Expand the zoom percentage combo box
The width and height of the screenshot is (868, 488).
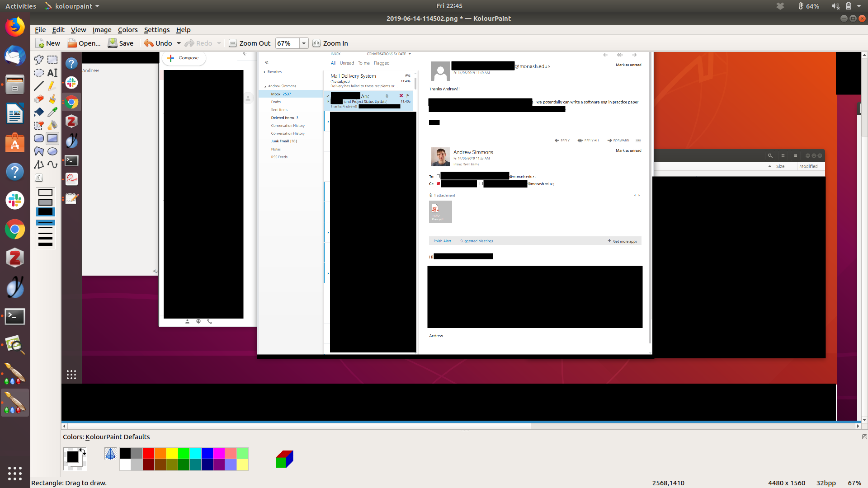(x=304, y=43)
